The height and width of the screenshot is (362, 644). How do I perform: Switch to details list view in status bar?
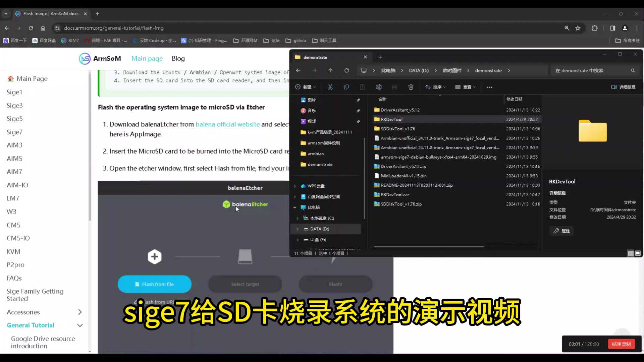pyautogui.click(x=631, y=253)
